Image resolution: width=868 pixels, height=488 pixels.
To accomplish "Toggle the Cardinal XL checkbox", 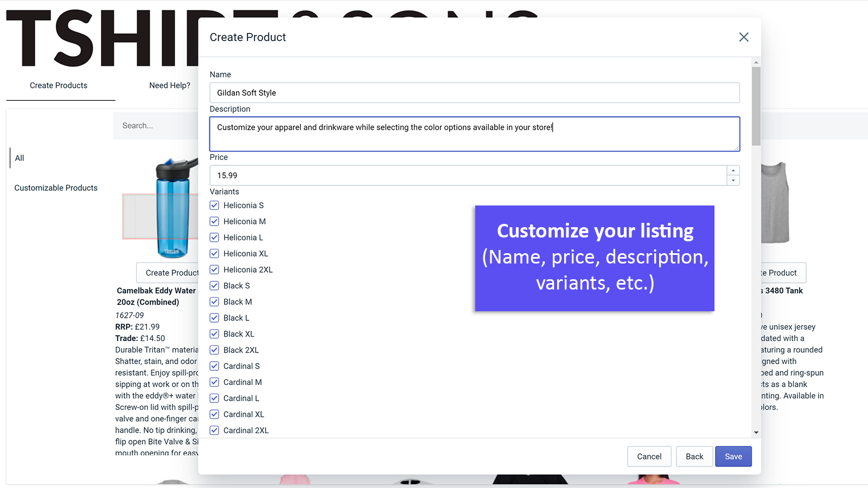I will pos(214,414).
